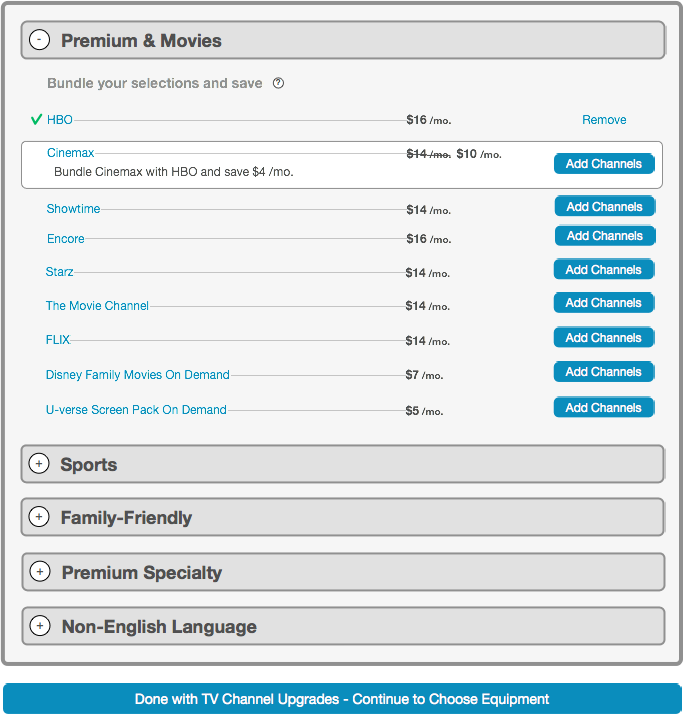Expand the Non-English Language section
This screenshot has height=714, width=684.
click(x=40, y=626)
